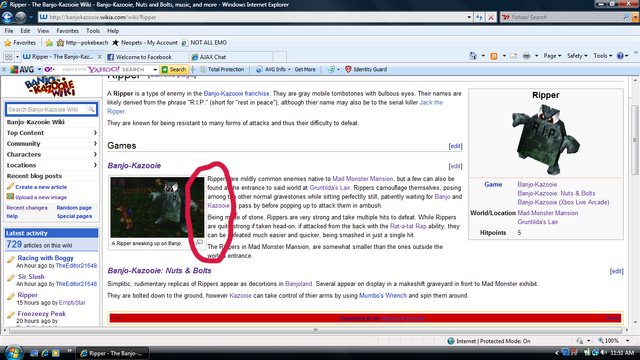Click Create a new article
The height and width of the screenshot is (360, 640).
point(41,187)
